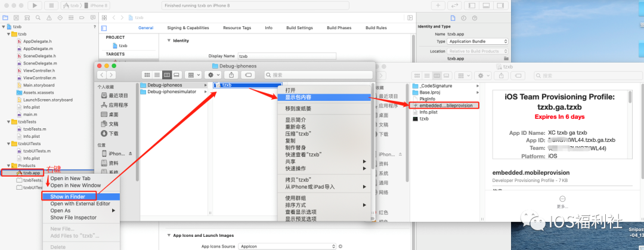Show the History inspector clock icon
The image size is (644, 250).
[464, 18]
